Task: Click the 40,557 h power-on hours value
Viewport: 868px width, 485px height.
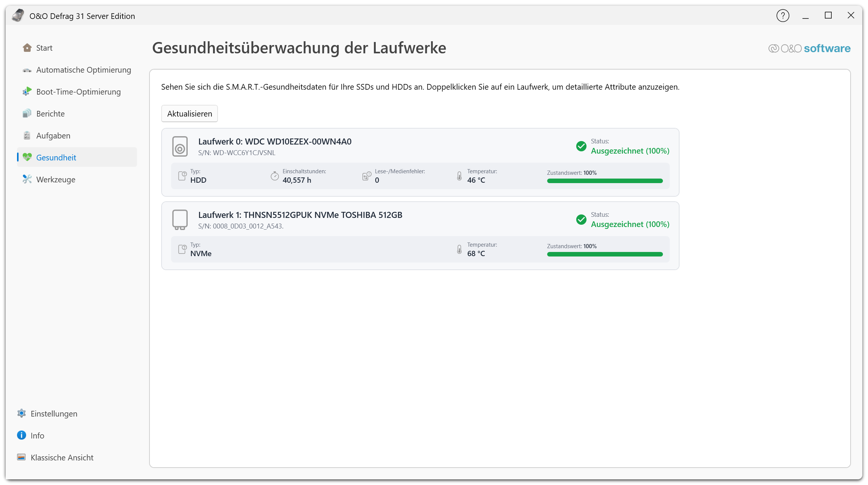Action: point(297,180)
